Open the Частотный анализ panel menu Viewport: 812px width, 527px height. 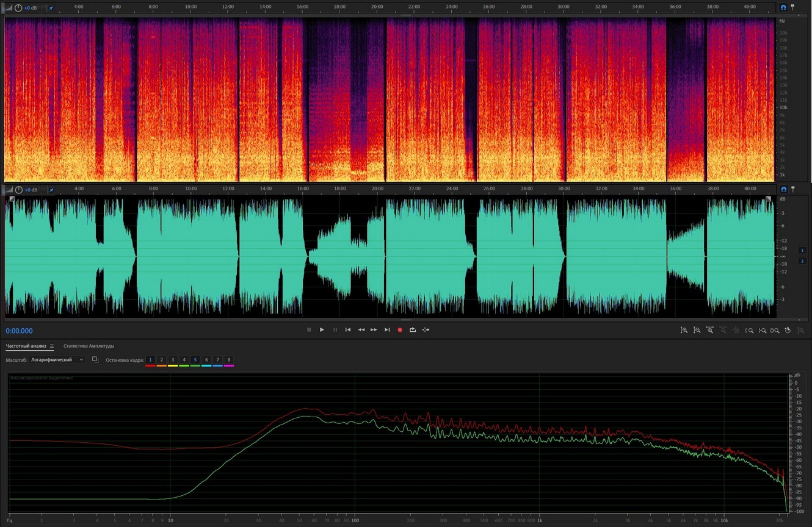coord(52,346)
